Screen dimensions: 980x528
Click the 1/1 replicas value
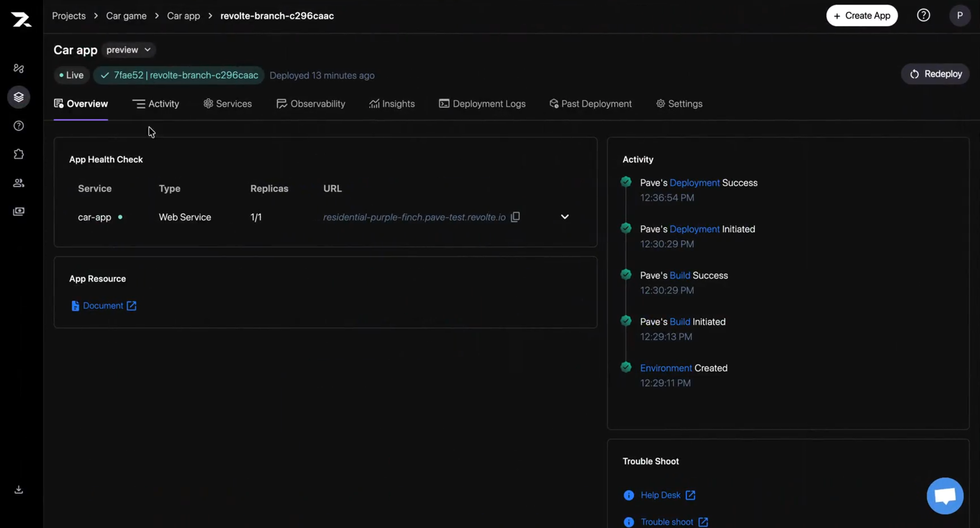(256, 217)
